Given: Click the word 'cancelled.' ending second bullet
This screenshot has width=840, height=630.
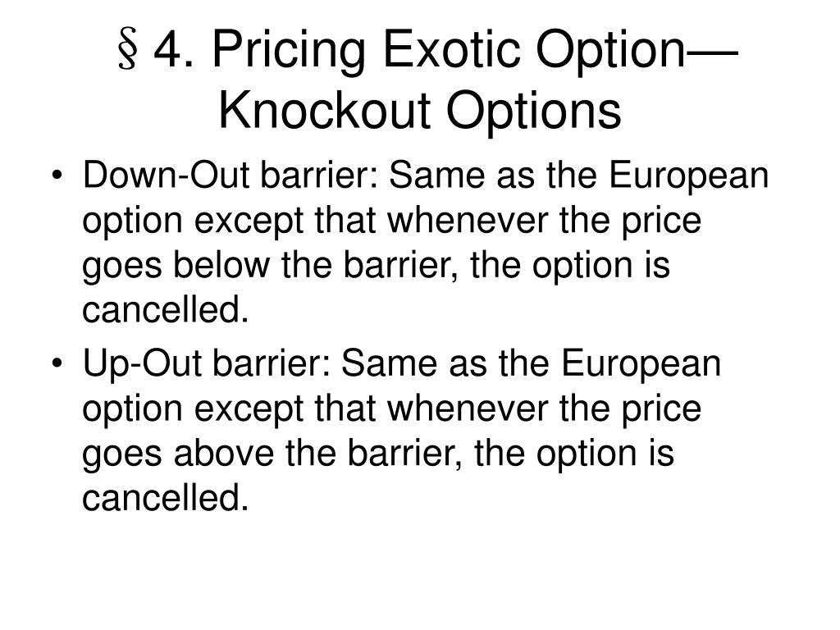Looking at the screenshot, I should (x=166, y=498).
